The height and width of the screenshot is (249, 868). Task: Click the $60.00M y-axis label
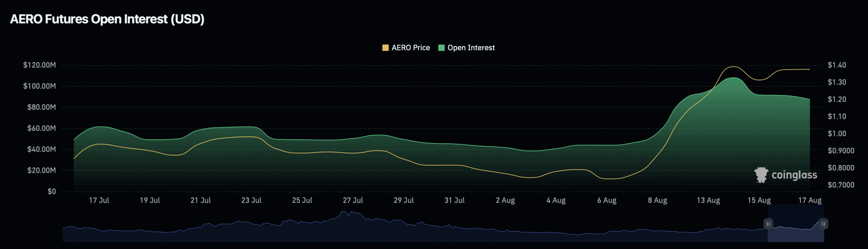[41, 128]
